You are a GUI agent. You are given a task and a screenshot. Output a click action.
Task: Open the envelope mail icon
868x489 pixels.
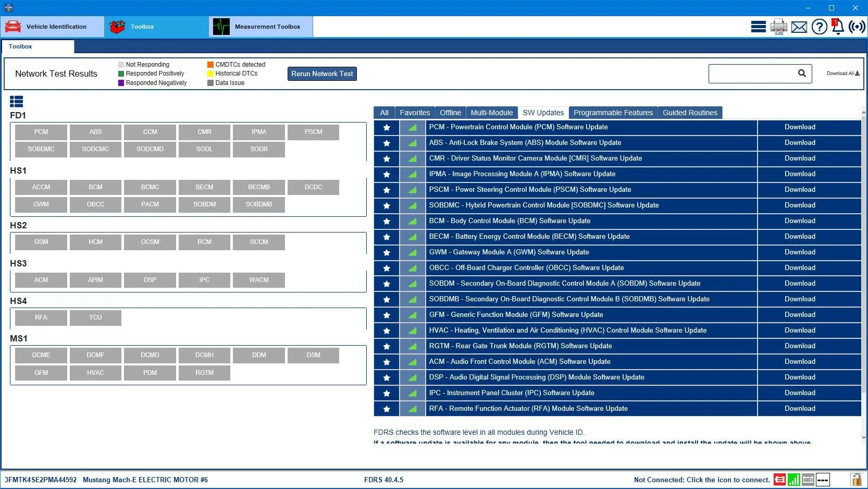799,27
